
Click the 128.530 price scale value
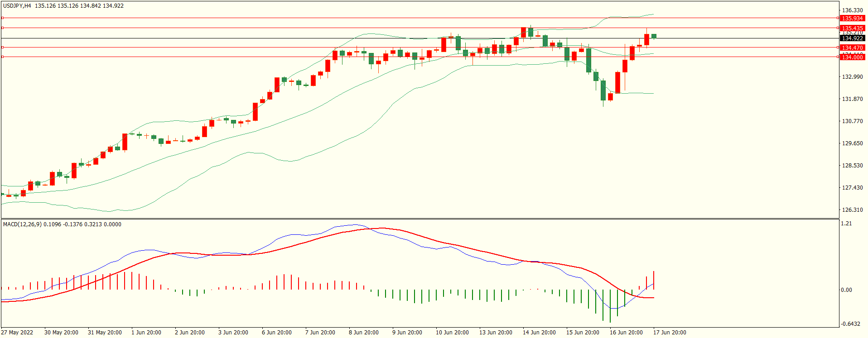pyautogui.click(x=852, y=166)
